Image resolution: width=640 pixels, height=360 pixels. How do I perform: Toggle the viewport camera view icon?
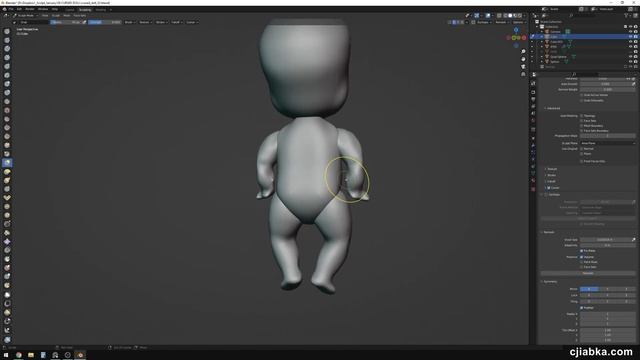pyautogui.click(x=523, y=67)
